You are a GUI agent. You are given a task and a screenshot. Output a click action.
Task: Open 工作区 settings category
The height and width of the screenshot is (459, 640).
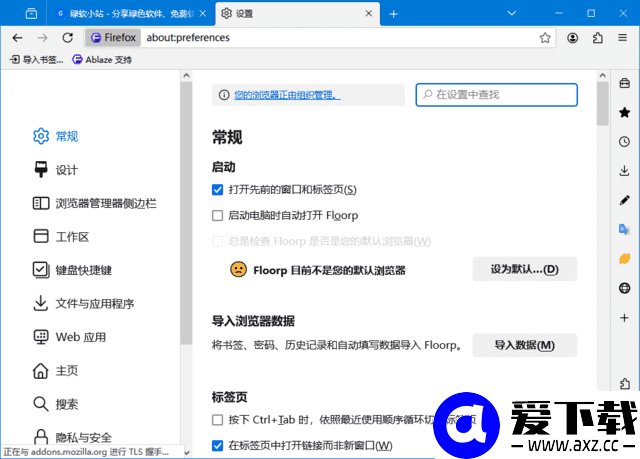click(61, 237)
